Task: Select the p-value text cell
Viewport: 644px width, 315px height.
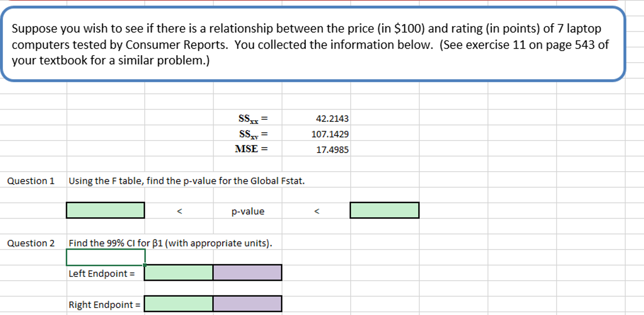Action: pyautogui.click(x=248, y=211)
